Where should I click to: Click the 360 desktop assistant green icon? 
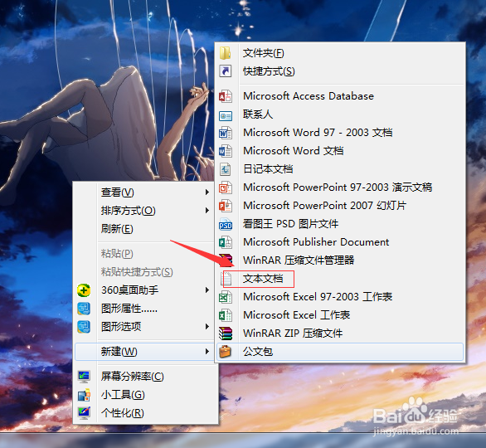tap(84, 290)
